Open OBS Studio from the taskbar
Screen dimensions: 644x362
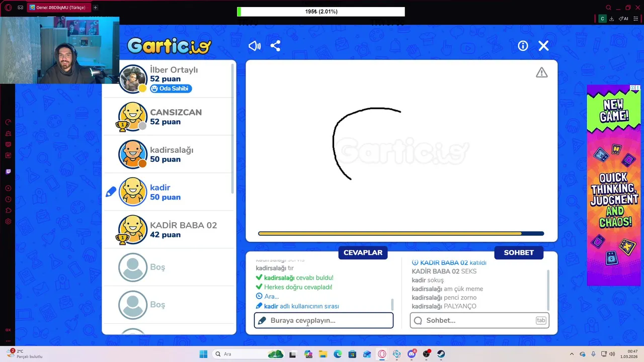(x=427, y=354)
